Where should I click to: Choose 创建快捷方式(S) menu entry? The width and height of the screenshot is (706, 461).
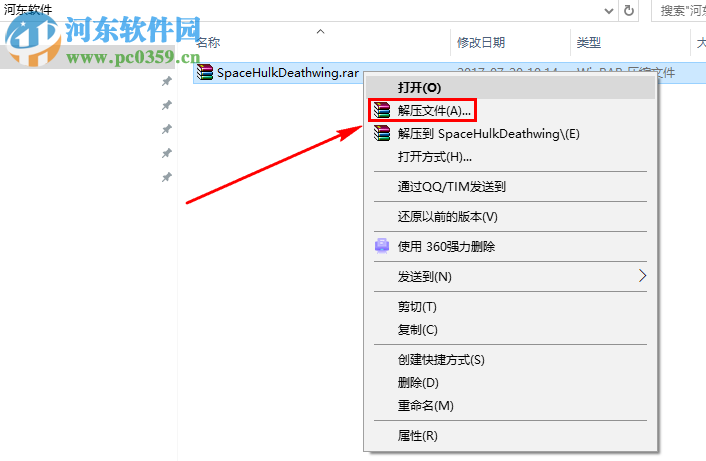coord(511,359)
